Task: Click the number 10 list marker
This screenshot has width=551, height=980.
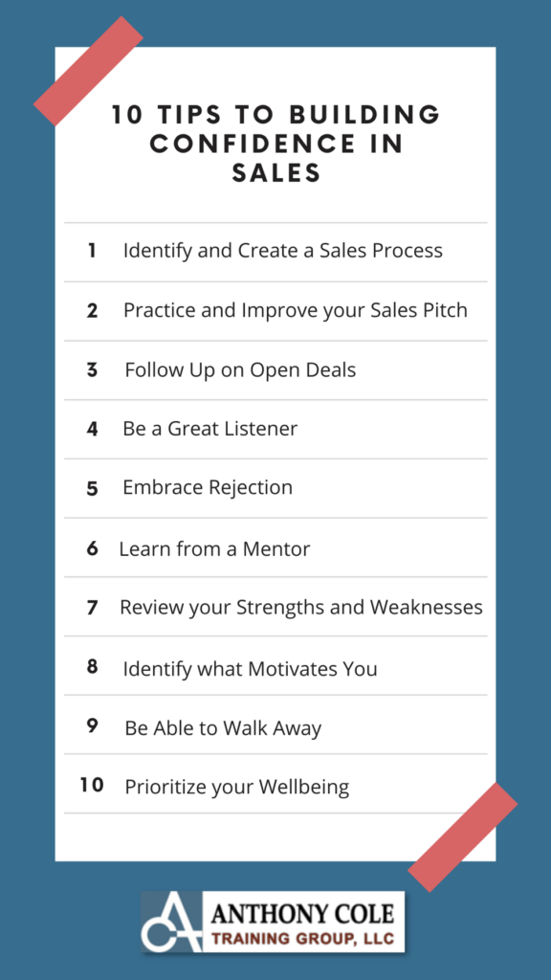Action: tap(91, 785)
